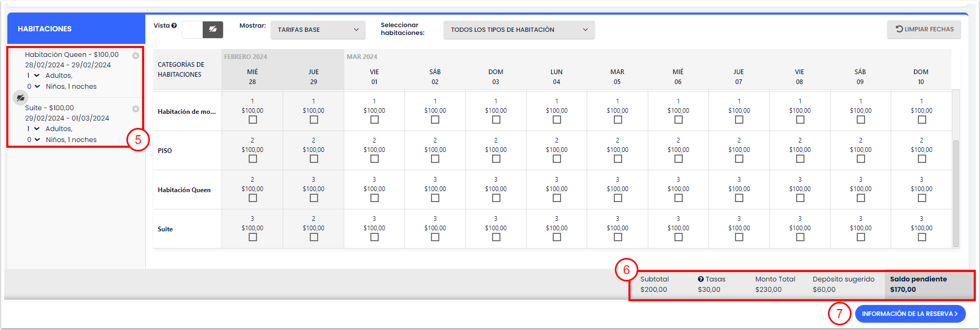The width and height of the screenshot is (980, 330).
Task: Open the Tarifas Base dropdown
Action: (318, 30)
